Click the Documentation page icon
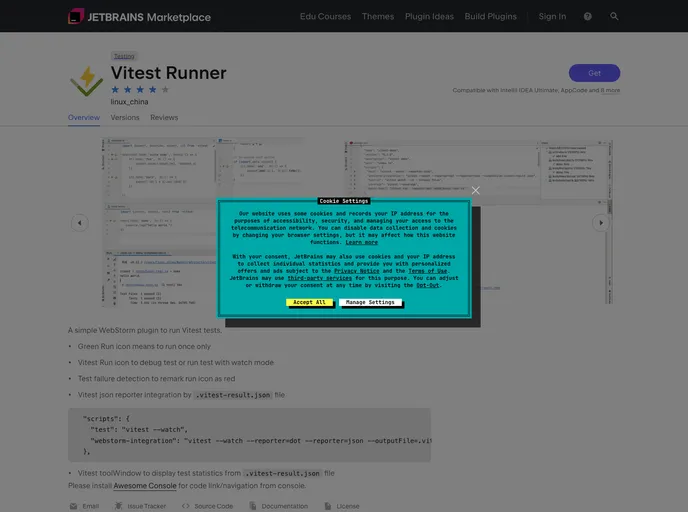Image resolution: width=688 pixels, height=512 pixels. pos(253,506)
